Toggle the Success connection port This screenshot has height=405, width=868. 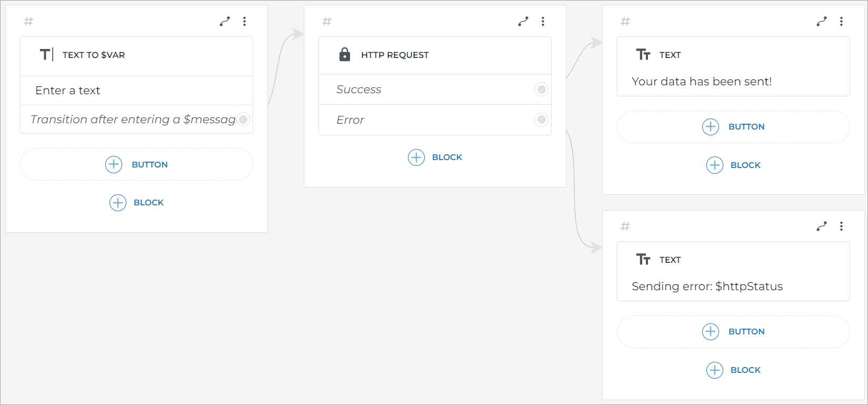541,90
